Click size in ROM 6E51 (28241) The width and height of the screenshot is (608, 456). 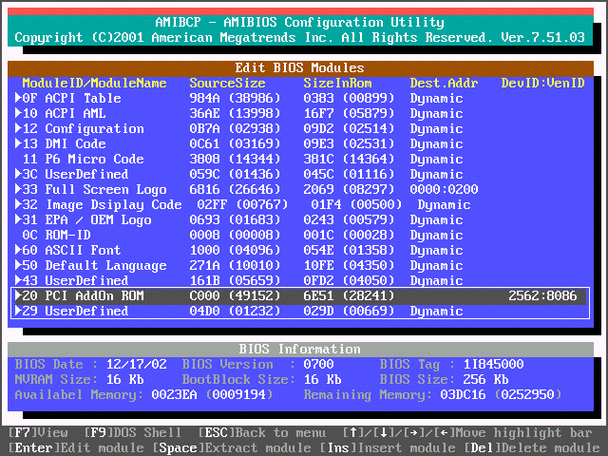click(349, 296)
